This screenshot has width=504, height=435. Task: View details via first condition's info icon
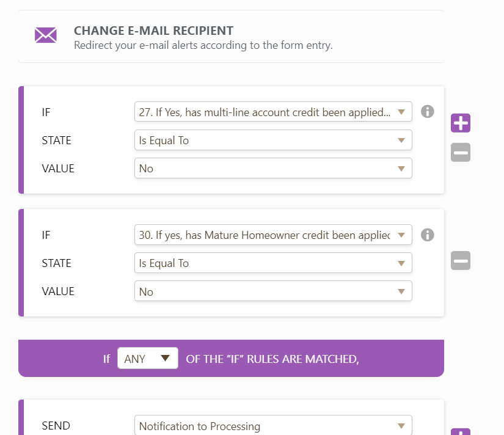coord(428,112)
